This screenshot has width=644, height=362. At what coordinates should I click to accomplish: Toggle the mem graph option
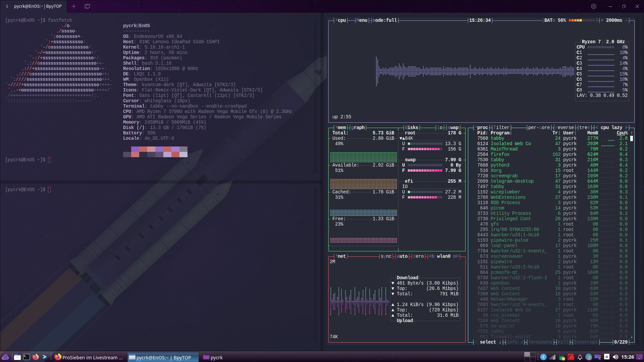pos(358,128)
